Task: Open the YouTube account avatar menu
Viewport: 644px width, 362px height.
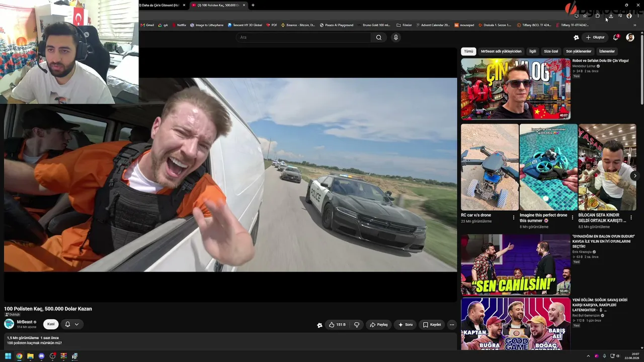Action: pos(630,37)
